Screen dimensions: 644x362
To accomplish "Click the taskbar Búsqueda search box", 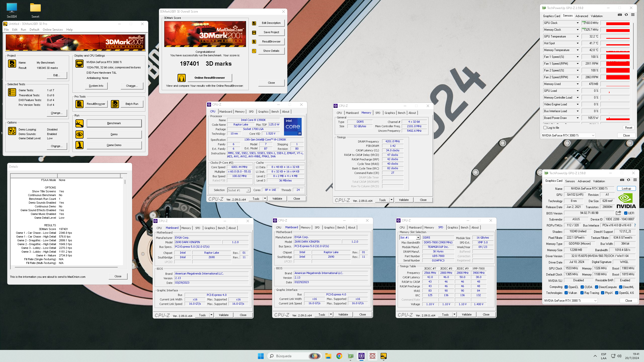I will (295, 356).
